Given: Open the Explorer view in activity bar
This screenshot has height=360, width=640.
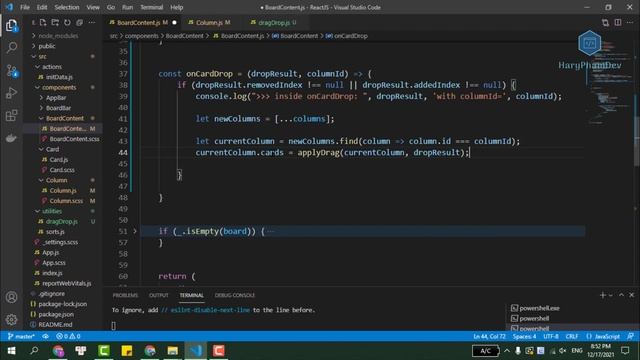Looking at the screenshot, I should (11, 26).
